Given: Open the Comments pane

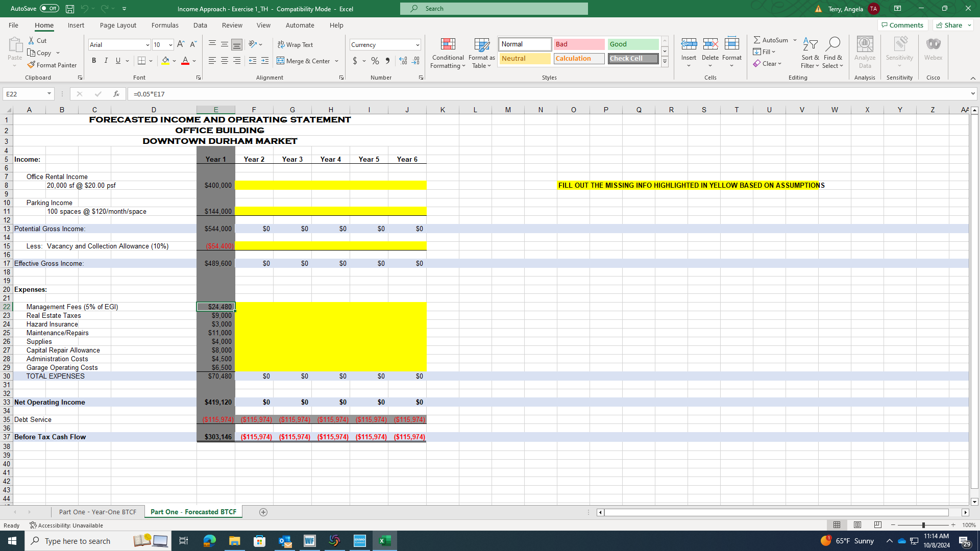Looking at the screenshot, I should (902, 25).
